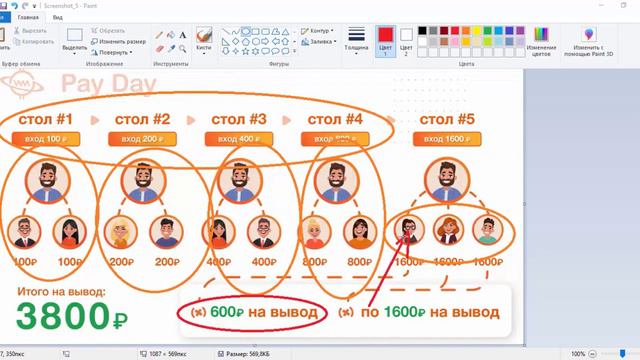Click the zoom slider handle in status bar
Viewport: 640px width, 360px height.
click(x=622, y=353)
